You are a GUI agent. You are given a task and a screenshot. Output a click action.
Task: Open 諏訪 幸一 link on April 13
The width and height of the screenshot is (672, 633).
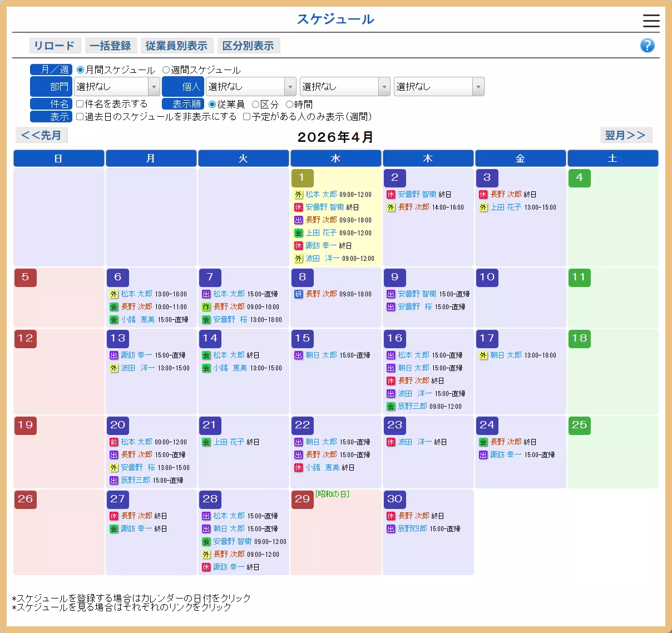[x=136, y=355]
